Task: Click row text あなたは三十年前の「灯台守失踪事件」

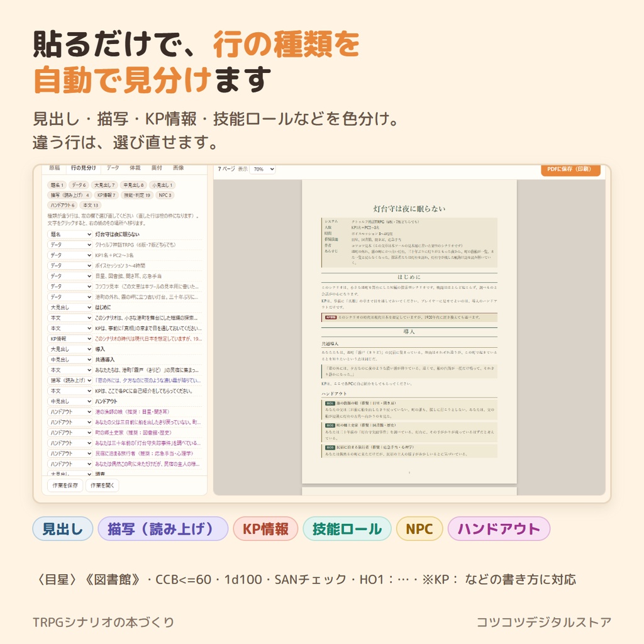Action: click(148, 443)
